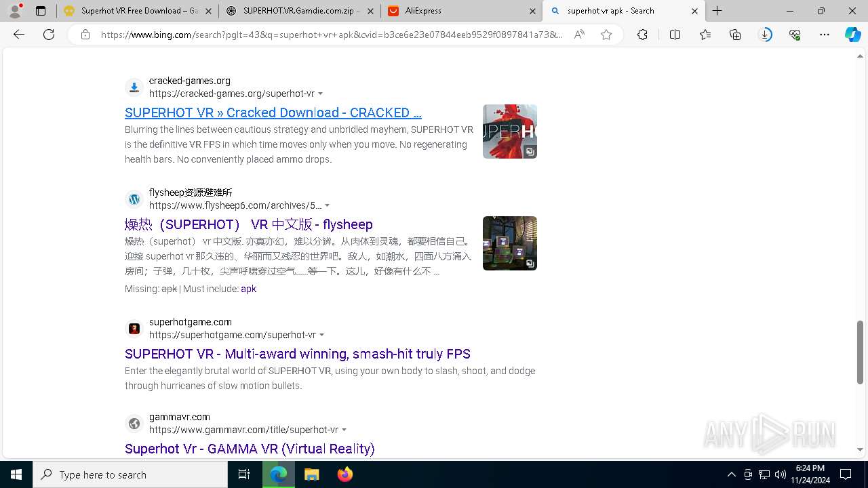
Task: Open a new tab
Action: click(x=717, y=11)
